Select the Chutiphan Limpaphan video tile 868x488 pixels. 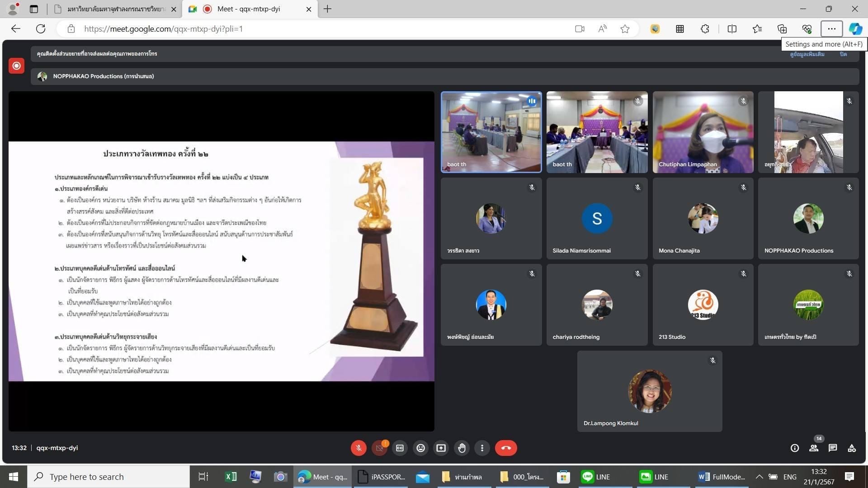pos(703,132)
